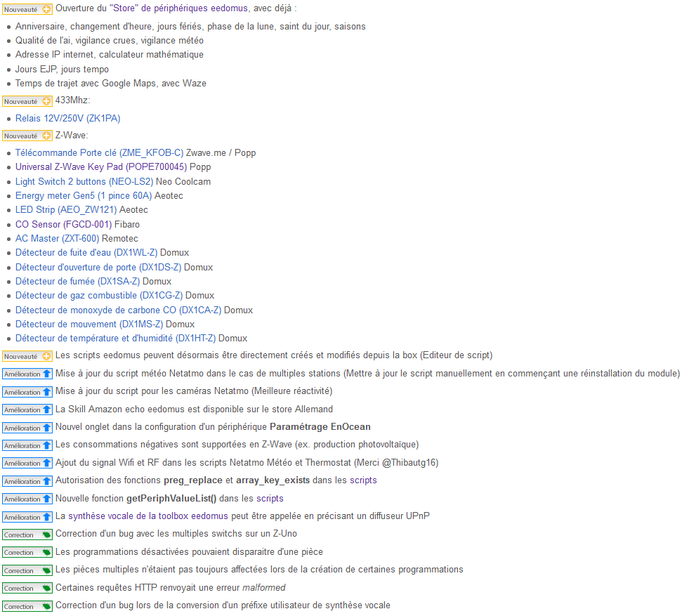Click the "Z-Wave:" heading text
This screenshot has height=616, width=689.
(72, 135)
